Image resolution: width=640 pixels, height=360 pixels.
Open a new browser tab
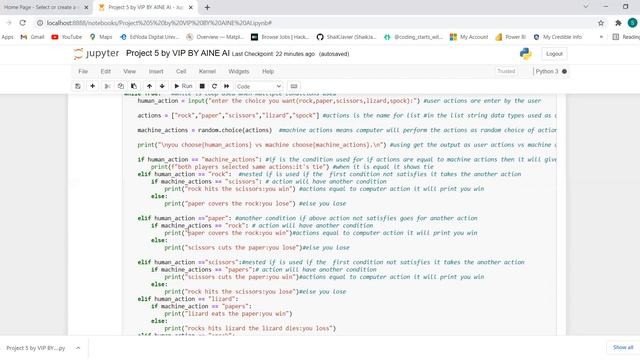(207, 7)
